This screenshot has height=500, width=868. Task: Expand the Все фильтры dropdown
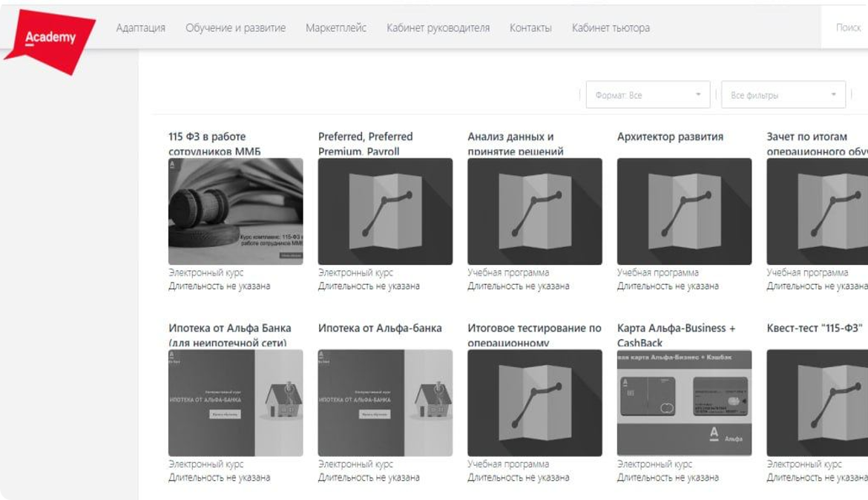click(783, 95)
